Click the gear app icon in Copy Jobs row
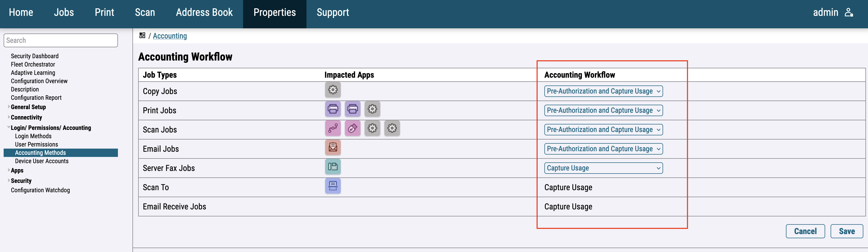The image size is (868, 252). [x=332, y=90]
